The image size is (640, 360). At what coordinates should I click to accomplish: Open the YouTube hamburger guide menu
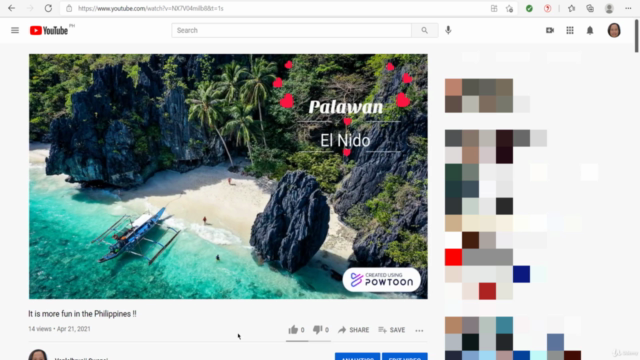[x=15, y=30]
